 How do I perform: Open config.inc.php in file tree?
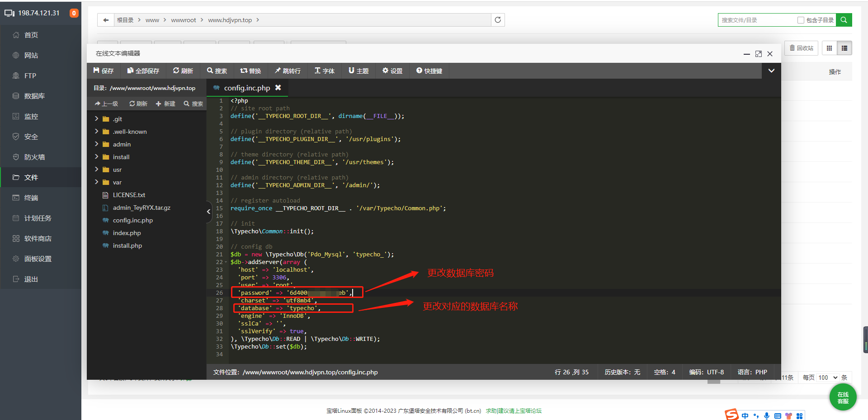click(x=132, y=220)
